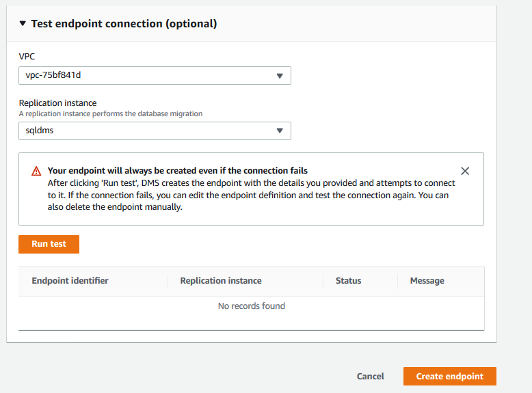
Task: Select the Replication instance table column header
Action: [220, 281]
